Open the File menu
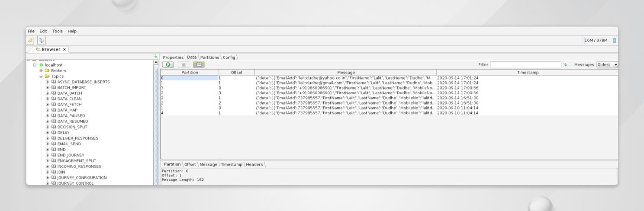 tap(31, 31)
